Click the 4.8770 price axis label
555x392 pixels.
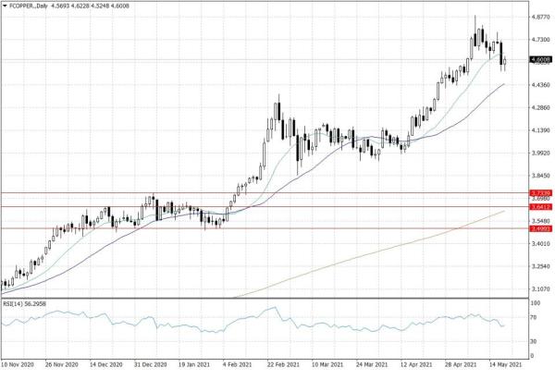point(540,17)
